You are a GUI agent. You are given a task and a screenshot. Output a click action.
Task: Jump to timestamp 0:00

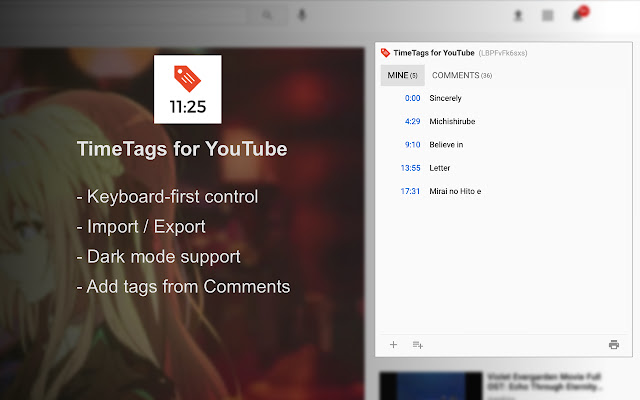pyautogui.click(x=412, y=98)
